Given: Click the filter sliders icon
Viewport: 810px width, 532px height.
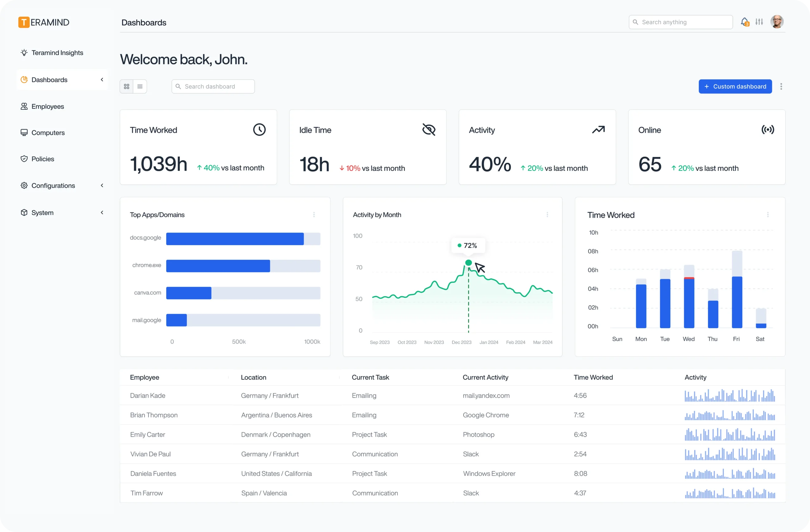Looking at the screenshot, I should click(x=760, y=22).
